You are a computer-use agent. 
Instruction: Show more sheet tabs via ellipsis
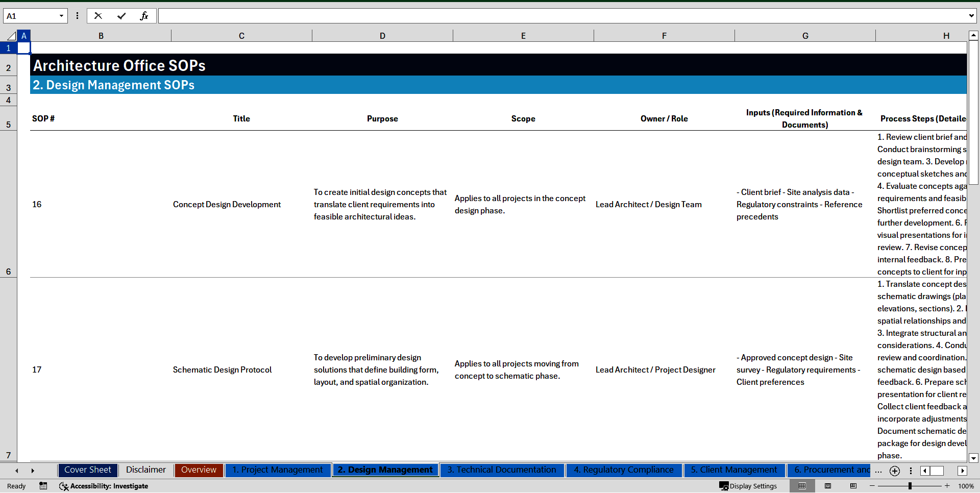point(878,471)
